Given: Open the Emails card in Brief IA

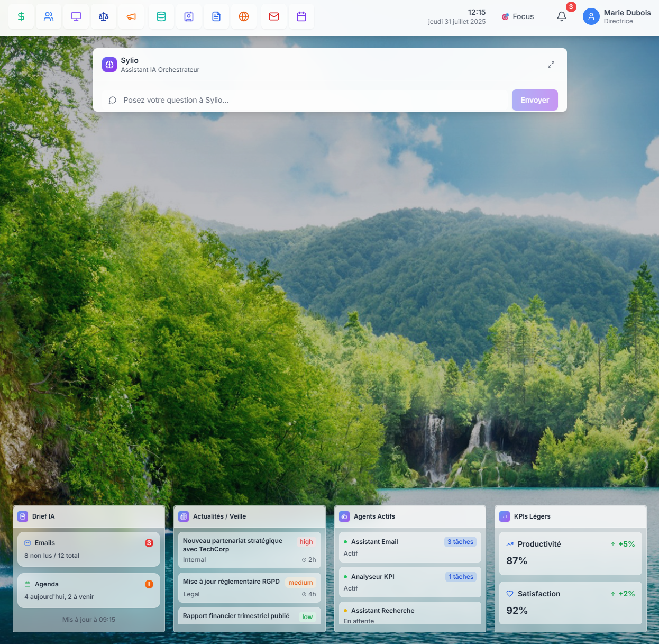Looking at the screenshot, I should pyautogui.click(x=88, y=549).
